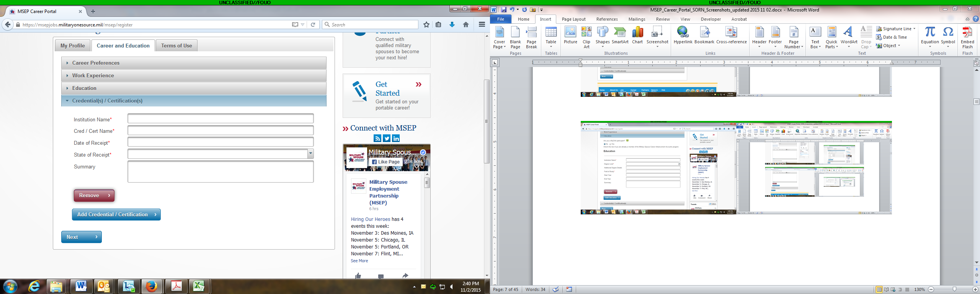Insert WordArt in Word

coord(849,38)
